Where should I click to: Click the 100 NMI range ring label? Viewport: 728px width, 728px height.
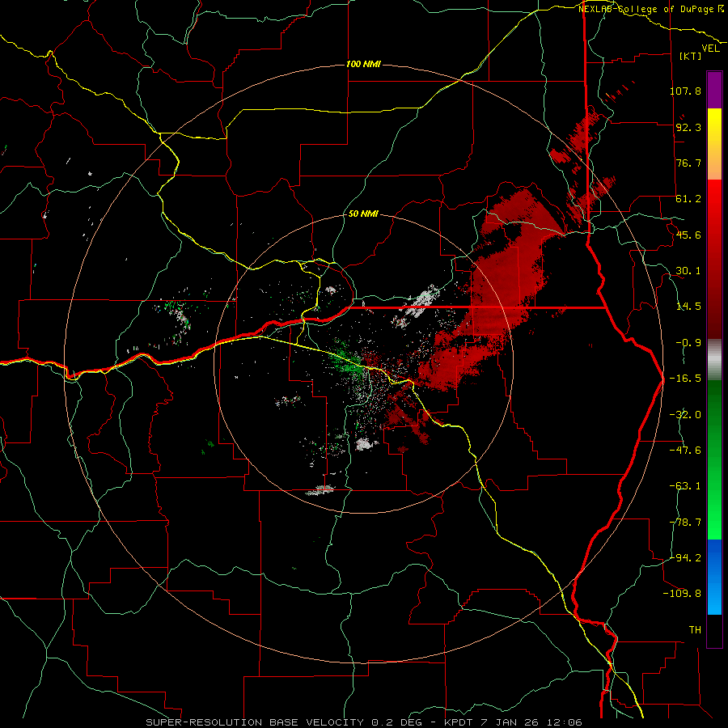[x=363, y=64]
